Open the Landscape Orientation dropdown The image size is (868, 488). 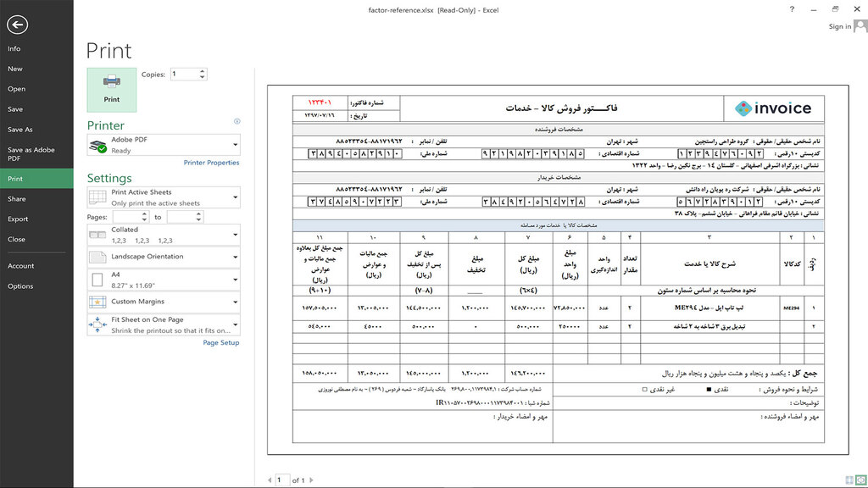pos(234,256)
